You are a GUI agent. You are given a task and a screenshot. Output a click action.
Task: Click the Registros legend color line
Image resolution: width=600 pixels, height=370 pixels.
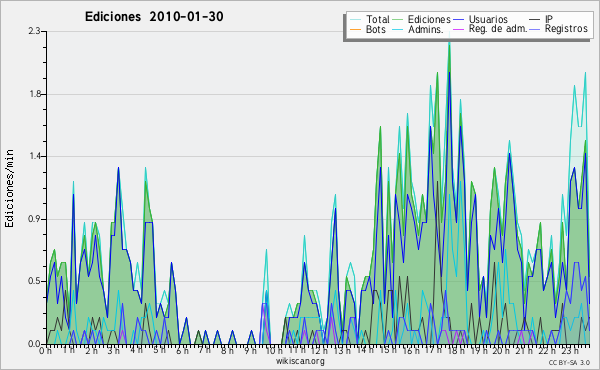point(535,29)
